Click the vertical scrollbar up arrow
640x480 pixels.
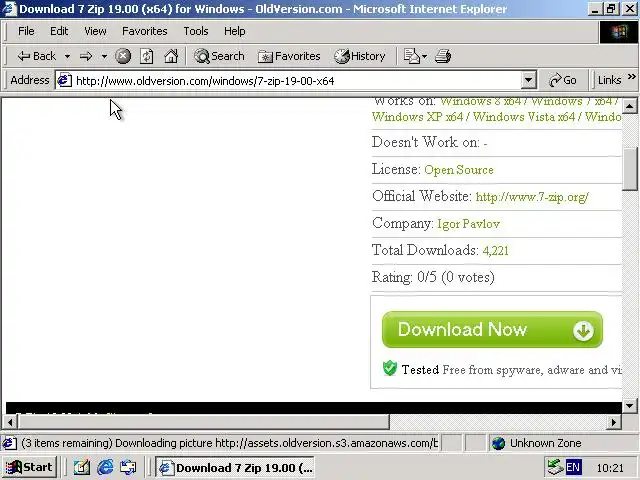point(630,106)
